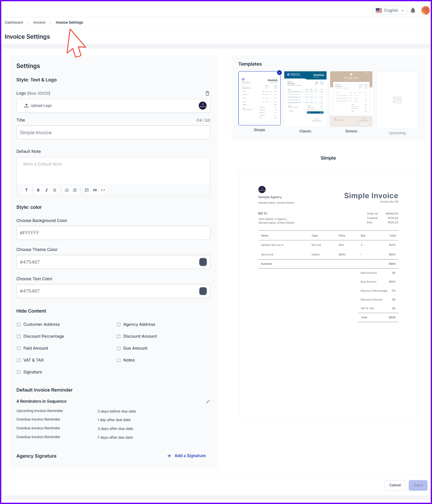The image size is (432, 504).
Task: Insert a block quote in note editor
Action: click(x=95, y=190)
